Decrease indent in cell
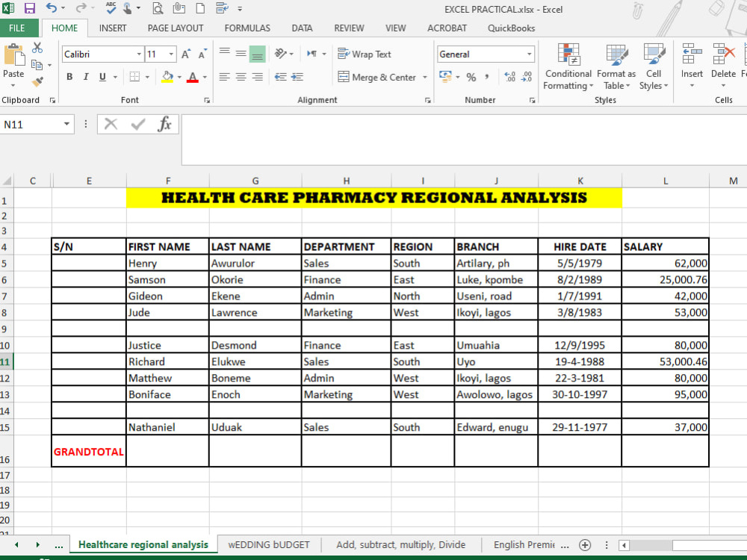The height and width of the screenshot is (560, 747). pyautogui.click(x=281, y=77)
